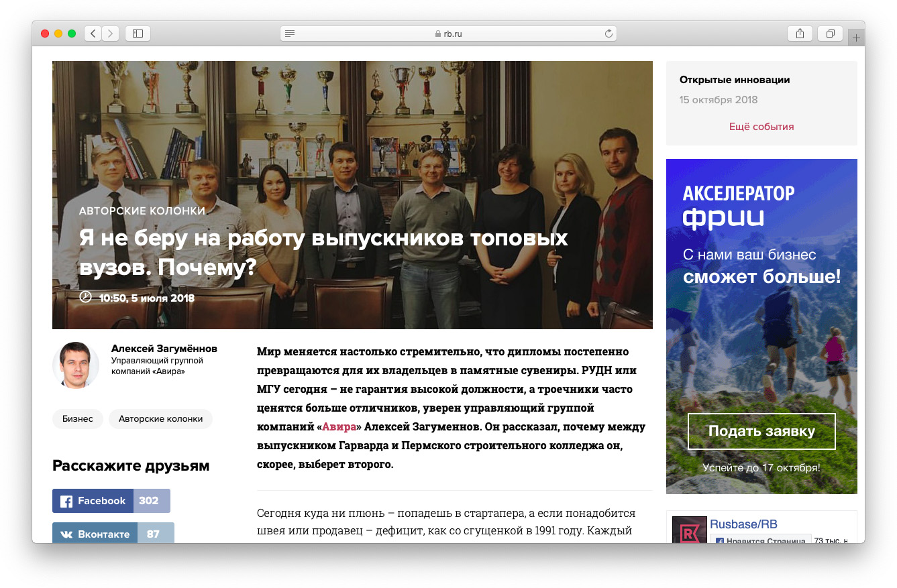
Task: Go forward with Safari's forward arrow
Action: click(111, 33)
